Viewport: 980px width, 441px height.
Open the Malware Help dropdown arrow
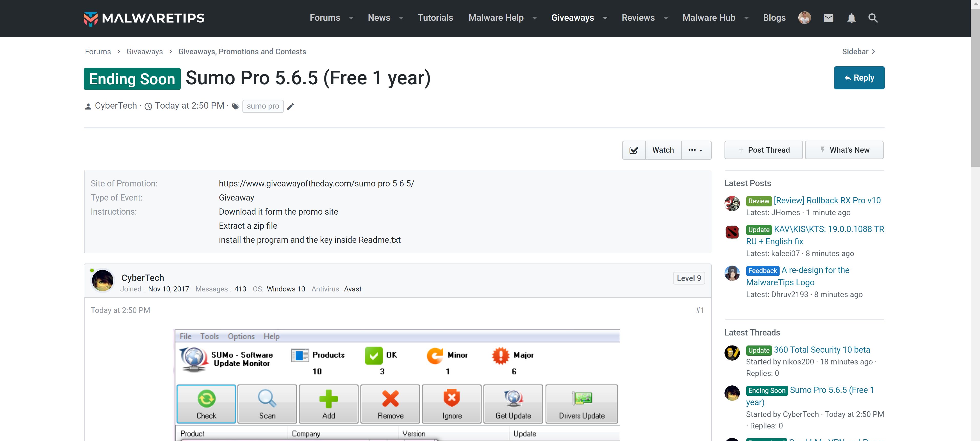click(535, 18)
